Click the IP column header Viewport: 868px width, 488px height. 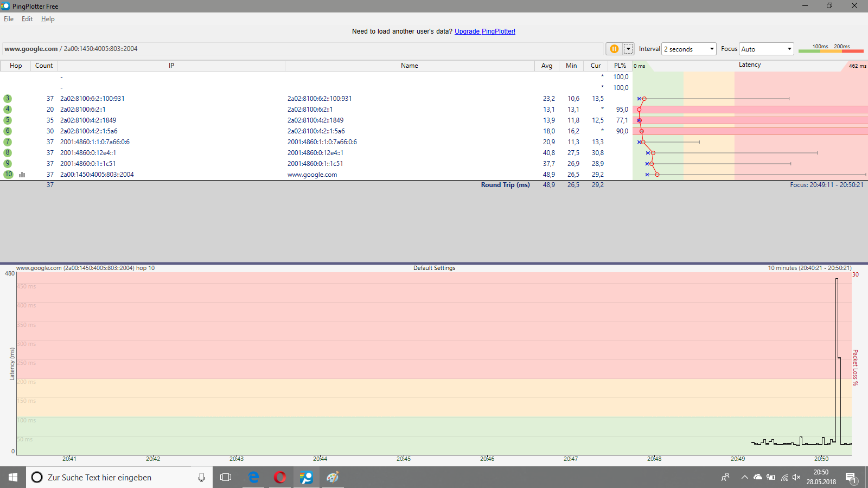click(171, 66)
